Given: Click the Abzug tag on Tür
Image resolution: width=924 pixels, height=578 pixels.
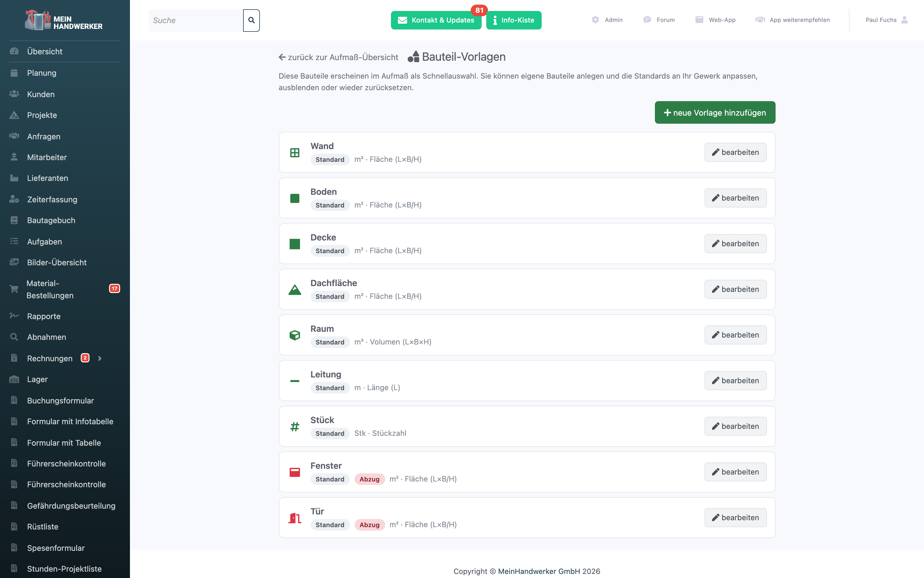Looking at the screenshot, I should (369, 525).
